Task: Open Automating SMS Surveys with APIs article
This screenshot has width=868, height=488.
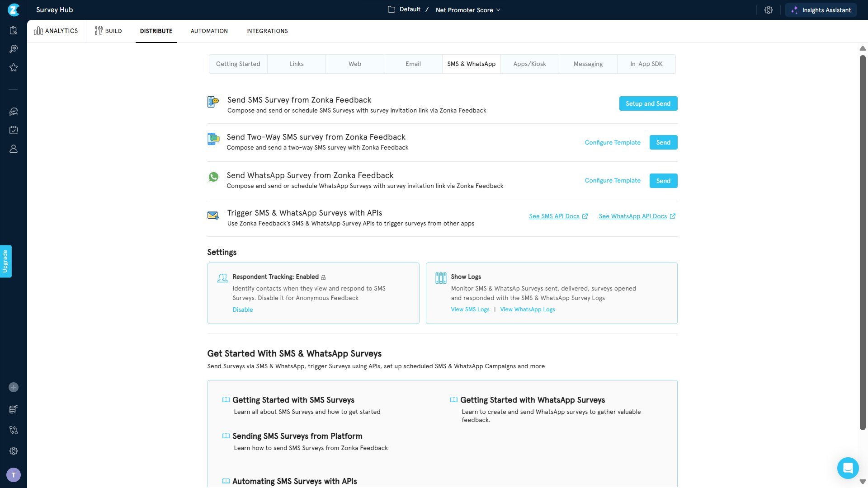Action: pyautogui.click(x=295, y=481)
